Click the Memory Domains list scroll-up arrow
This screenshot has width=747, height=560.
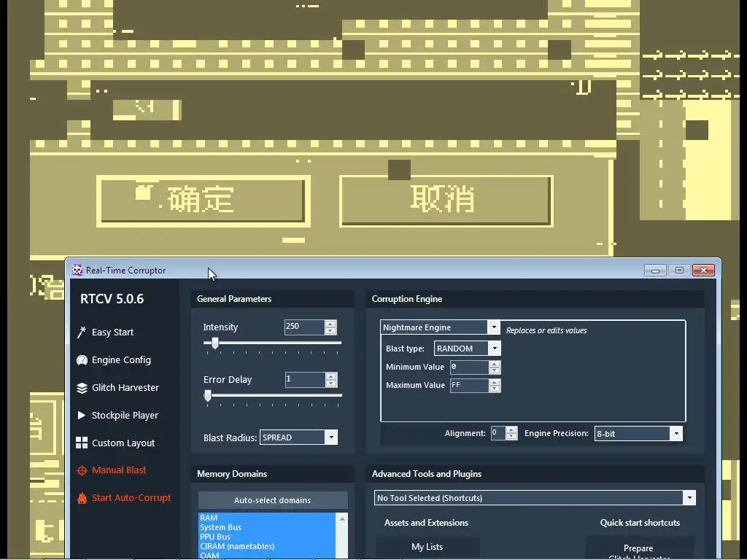[x=342, y=519]
